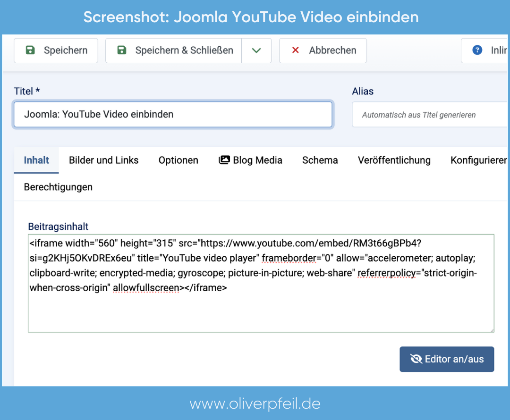
Task: Click the Titel input field
Action: [172, 114]
